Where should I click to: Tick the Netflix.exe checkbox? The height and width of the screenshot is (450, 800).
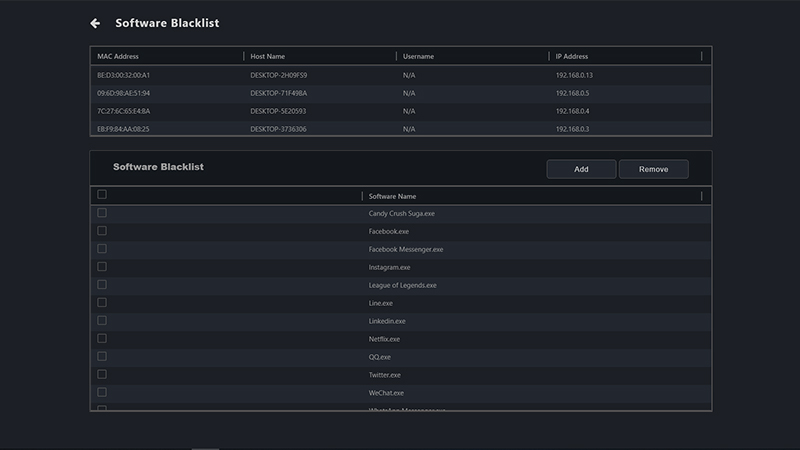tap(102, 339)
